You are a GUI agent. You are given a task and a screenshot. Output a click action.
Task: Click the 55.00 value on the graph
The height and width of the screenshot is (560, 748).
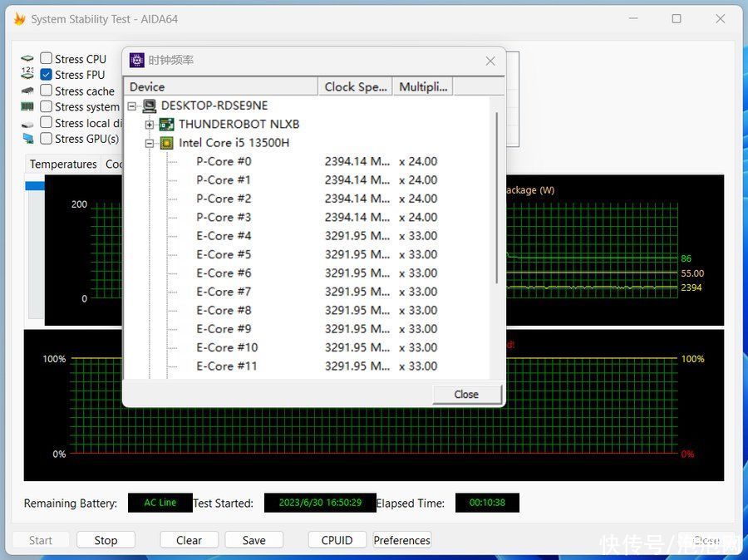[692, 273]
